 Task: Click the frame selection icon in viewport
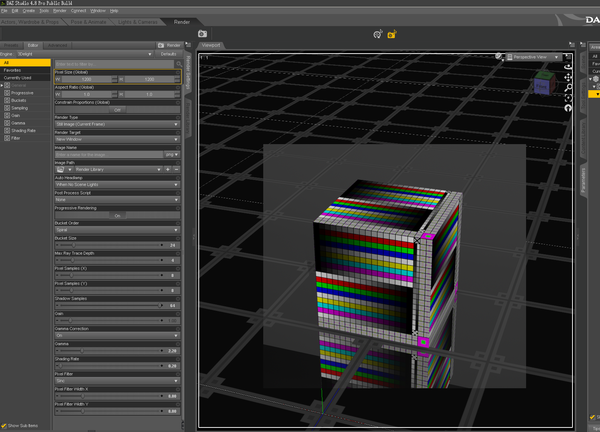(x=568, y=98)
